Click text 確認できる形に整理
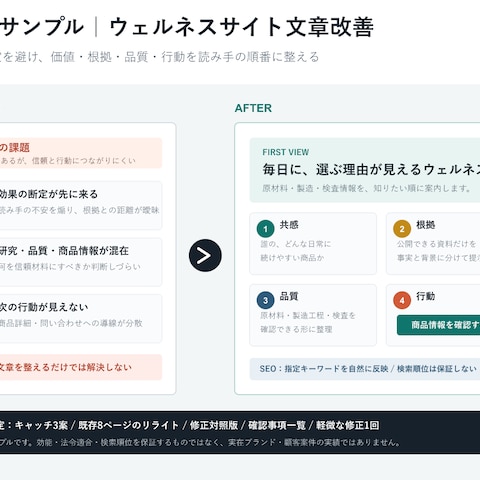This screenshot has height=480, width=480. [296, 329]
